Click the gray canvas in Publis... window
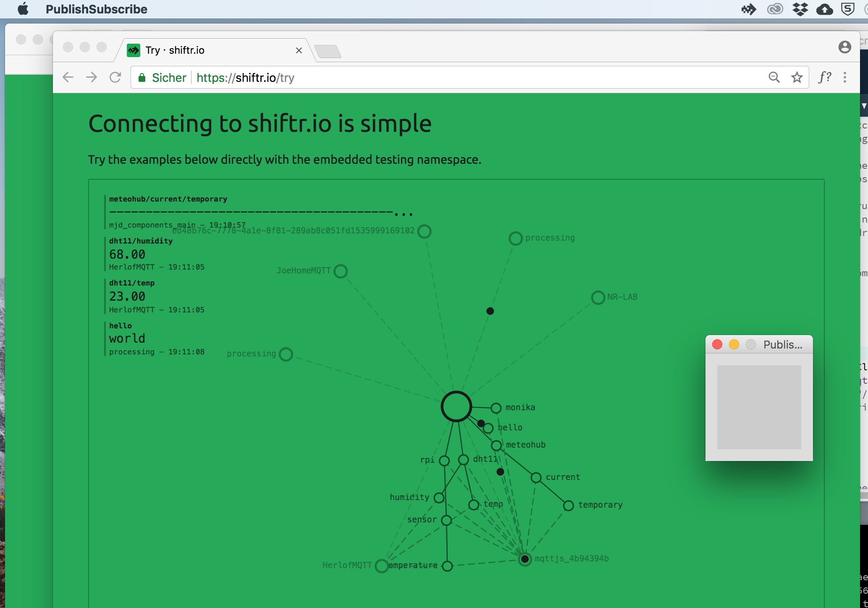The height and width of the screenshot is (608, 868). tap(759, 407)
